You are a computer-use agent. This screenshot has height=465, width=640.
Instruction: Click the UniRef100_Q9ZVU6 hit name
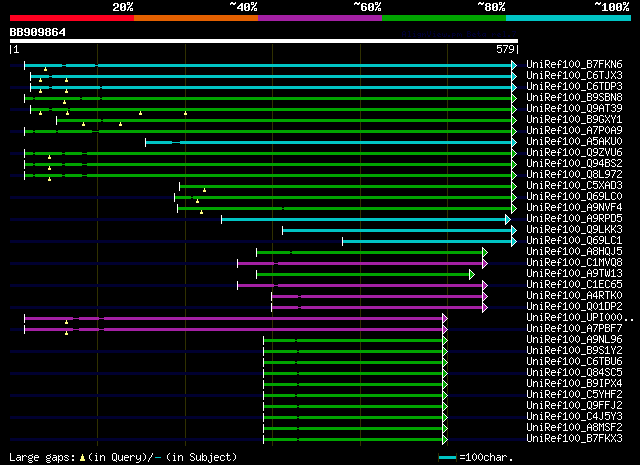574,153
